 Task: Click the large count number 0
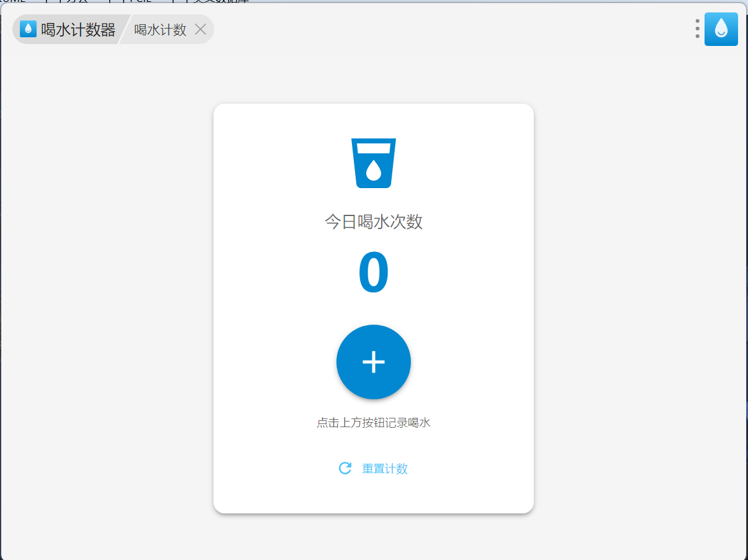[373, 273]
